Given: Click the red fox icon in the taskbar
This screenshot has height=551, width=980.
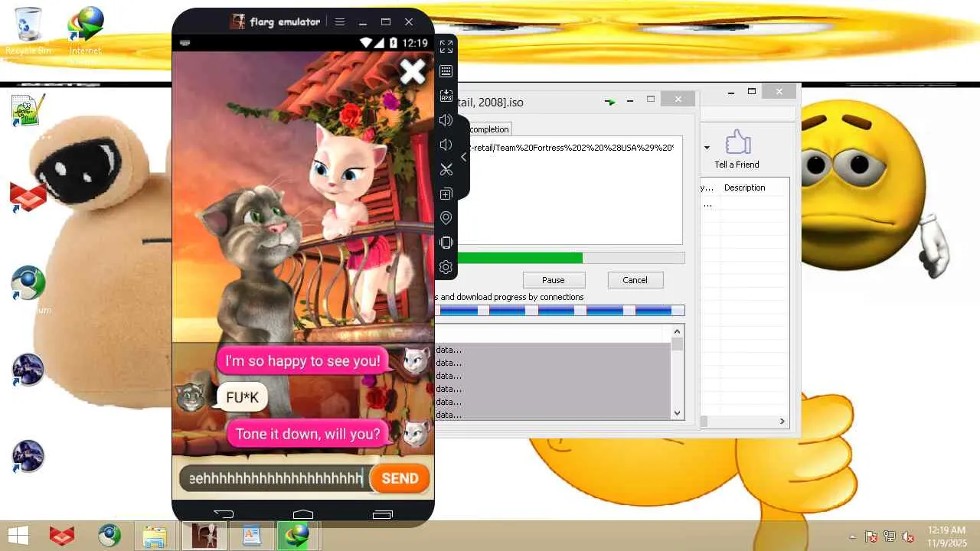Looking at the screenshot, I should (x=62, y=536).
